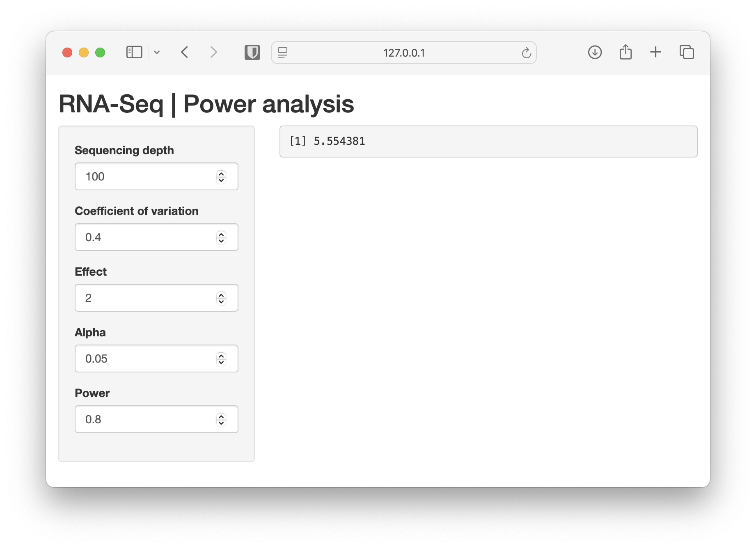Image resolution: width=756 pixels, height=548 pixels.
Task: Open the Share icon menu
Action: 625,52
